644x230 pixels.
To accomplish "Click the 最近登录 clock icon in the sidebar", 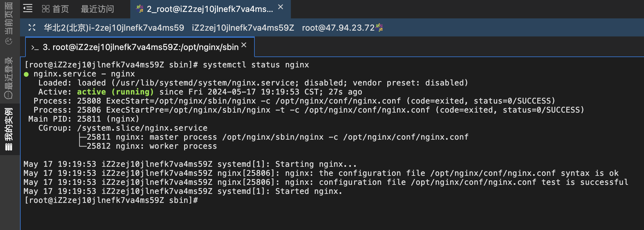I will point(9,95).
